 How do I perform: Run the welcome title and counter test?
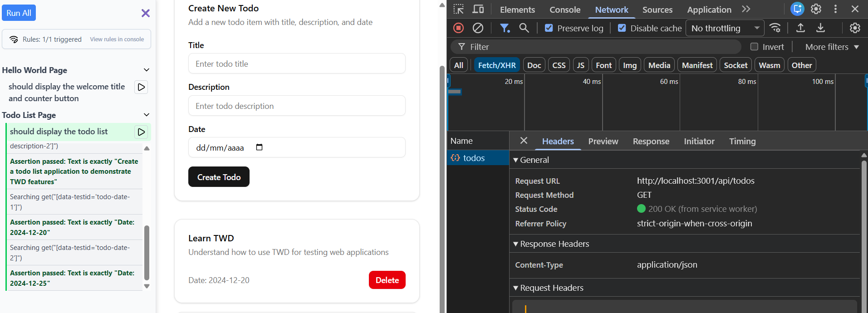tap(142, 87)
